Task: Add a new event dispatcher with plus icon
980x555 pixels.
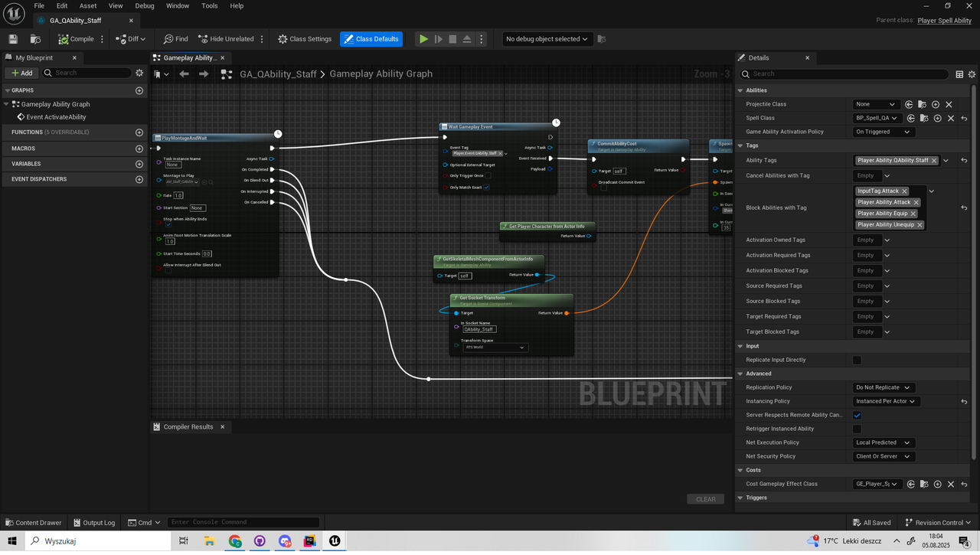Action: pyautogui.click(x=139, y=179)
